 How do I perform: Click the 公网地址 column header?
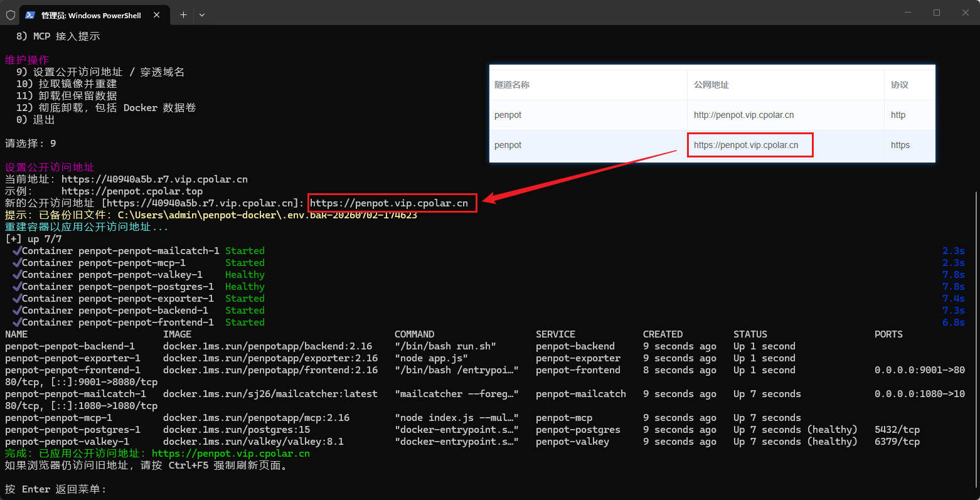tap(711, 85)
